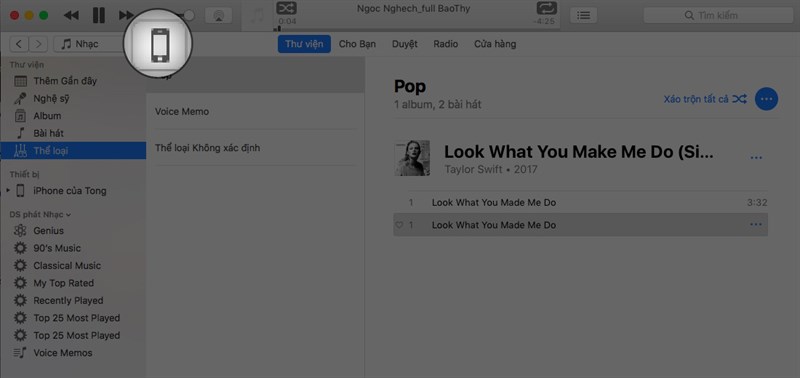Go to the Cửa hàng tab
Image resolution: width=800 pixels, height=378 pixels.
(x=495, y=44)
